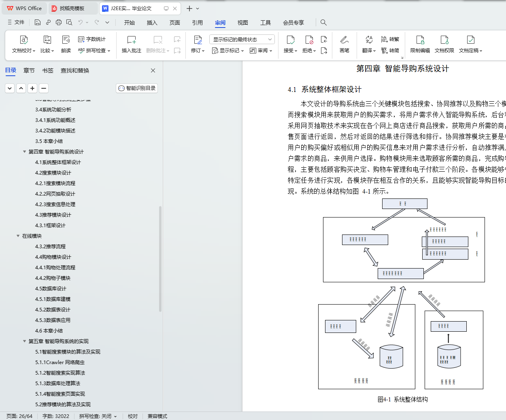Expand outline levels with the down-chevron button

[x=10, y=88]
